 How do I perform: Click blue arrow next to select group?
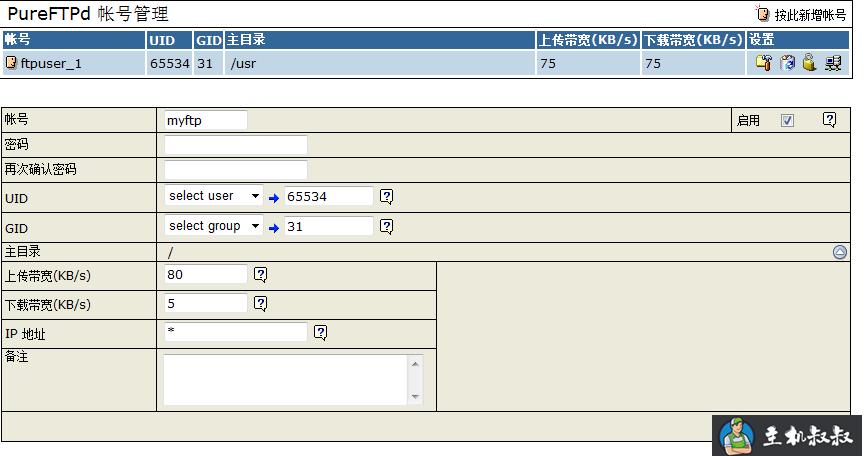click(x=274, y=228)
